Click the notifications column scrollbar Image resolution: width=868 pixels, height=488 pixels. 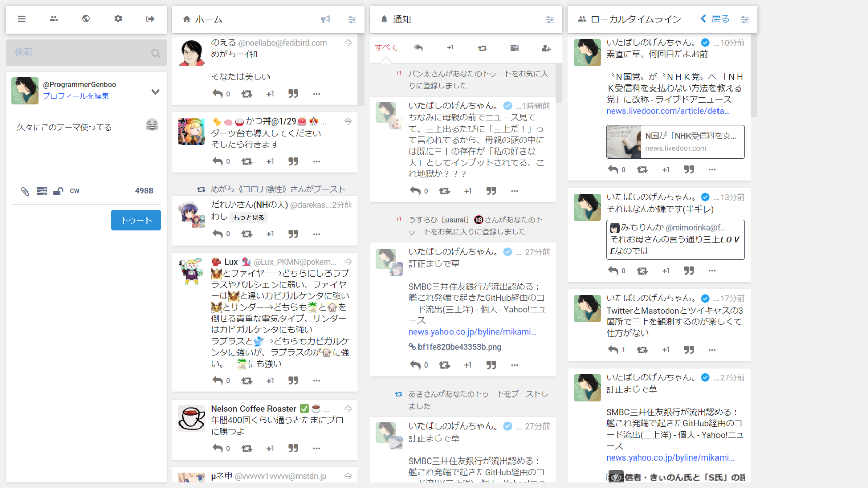pos(559,83)
